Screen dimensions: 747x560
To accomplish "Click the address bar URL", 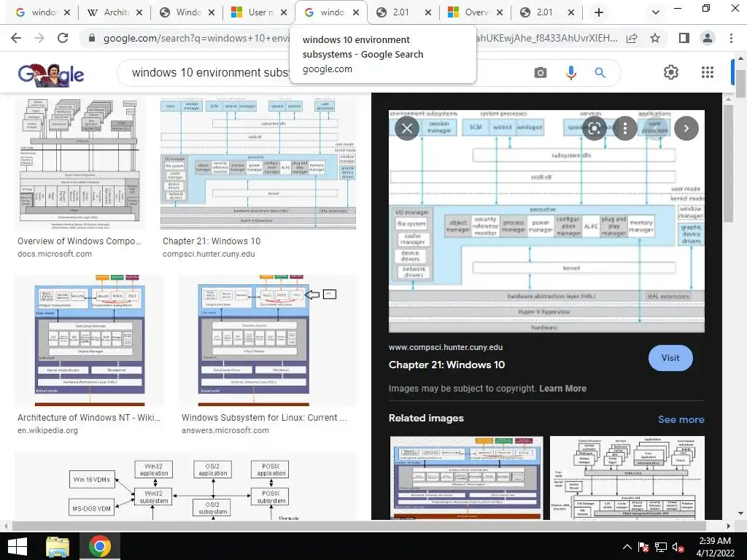I will [196, 38].
